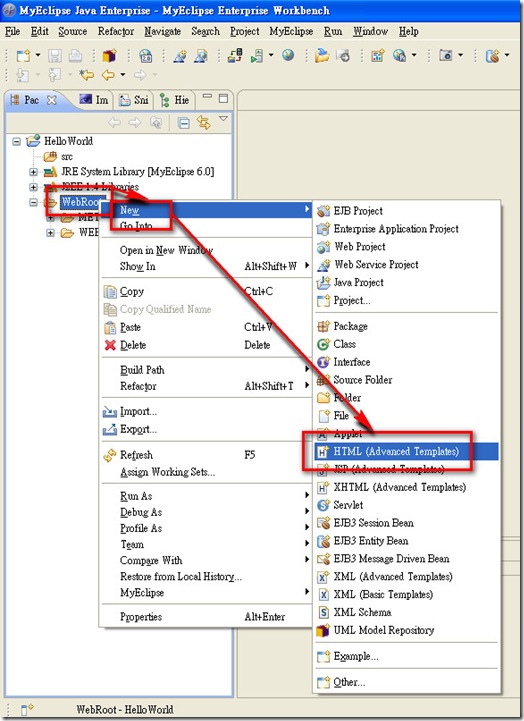Click Delete in the context menu
This screenshot has width=524, height=721.
pos(206,345)
